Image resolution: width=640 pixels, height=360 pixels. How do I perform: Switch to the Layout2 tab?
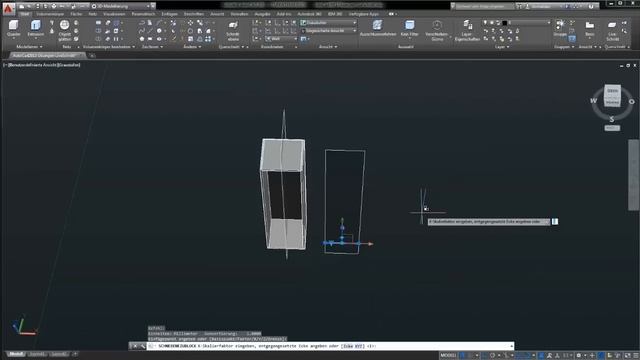(58, 354)
